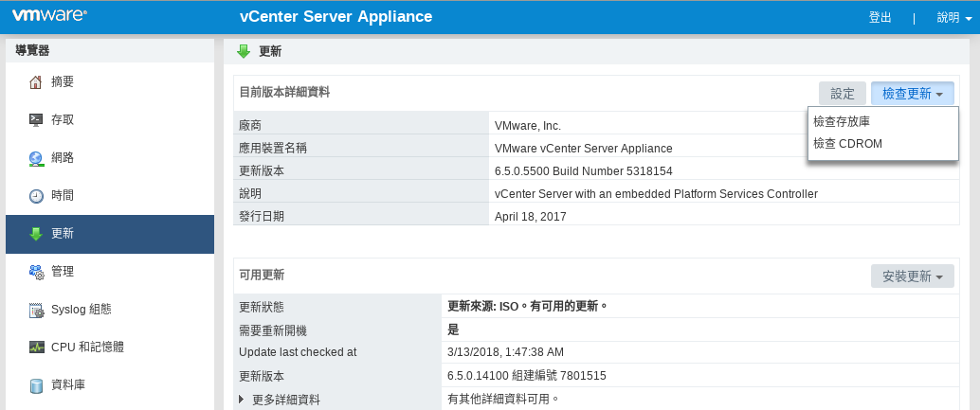Open the 安裝更新 dropdown
980x410 pixels.
click(913, 276)
